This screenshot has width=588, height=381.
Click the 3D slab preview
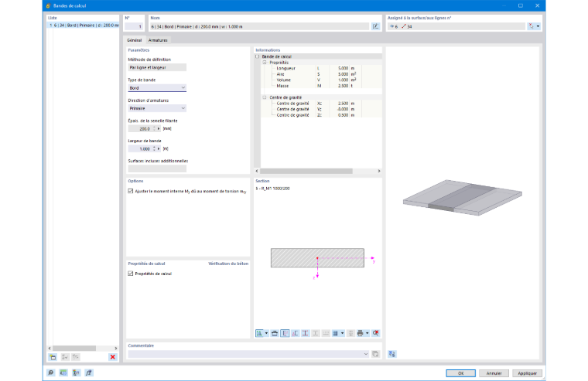pyautogui.click(x=463, y=197)
